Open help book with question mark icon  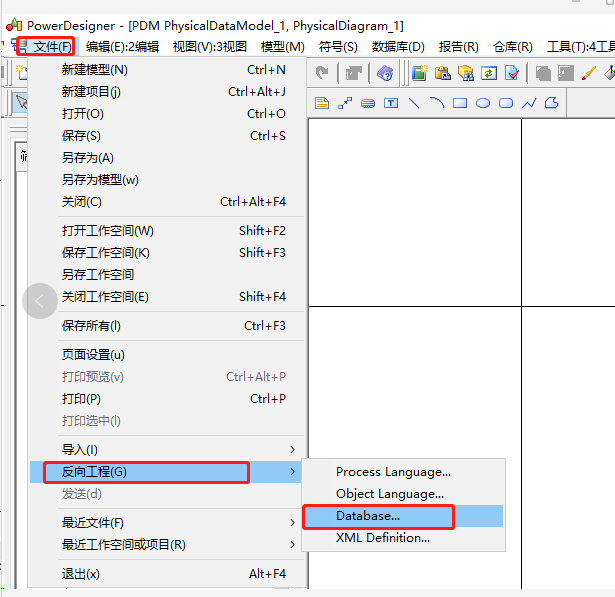click(x=385, y=73)
